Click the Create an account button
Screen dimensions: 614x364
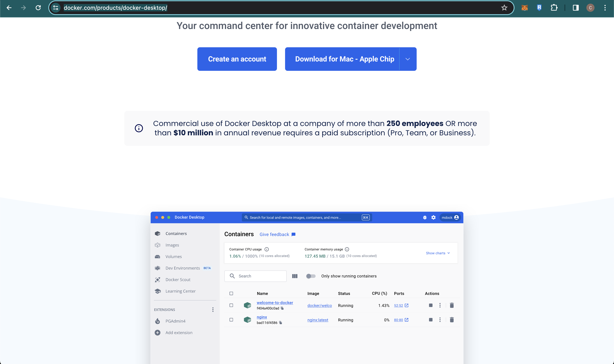(237, 59)
